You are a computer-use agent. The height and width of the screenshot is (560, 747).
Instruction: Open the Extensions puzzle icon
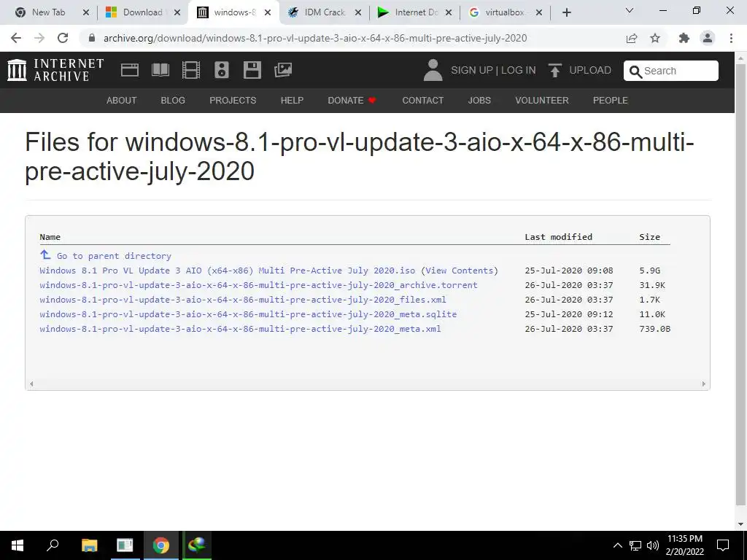click(x=684, y=38)
